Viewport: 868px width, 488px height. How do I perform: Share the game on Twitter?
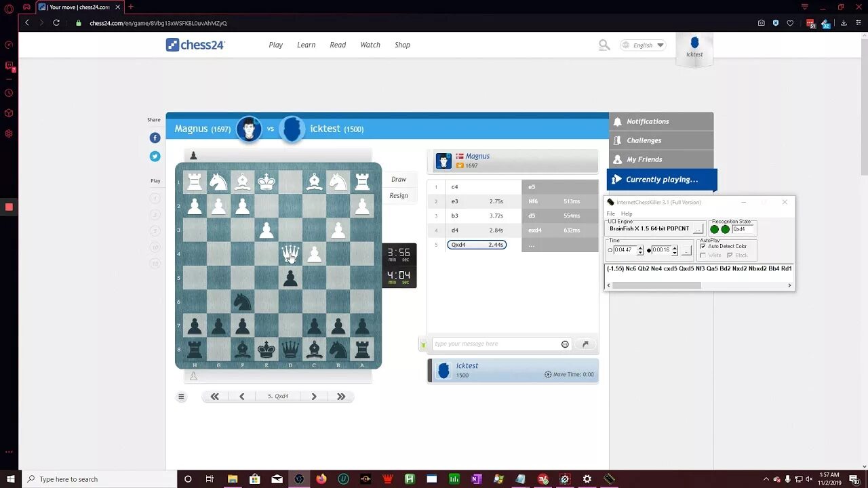point(155,156)
